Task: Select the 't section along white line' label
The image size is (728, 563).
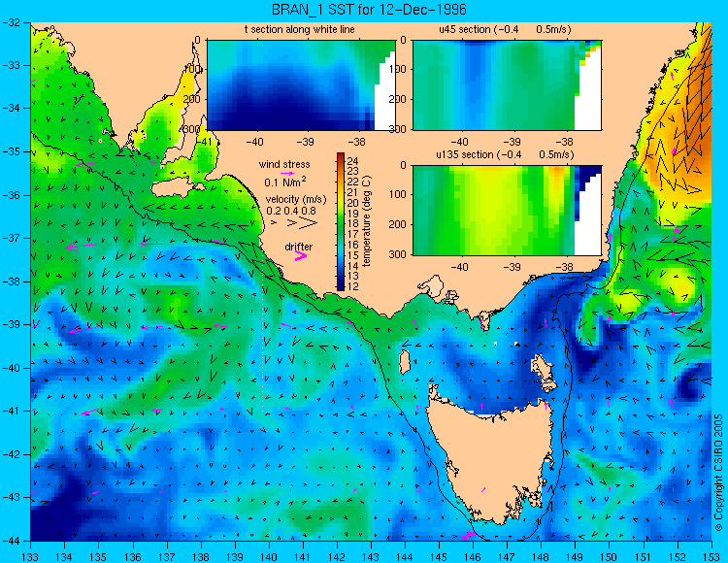Action: coord(300,29)
